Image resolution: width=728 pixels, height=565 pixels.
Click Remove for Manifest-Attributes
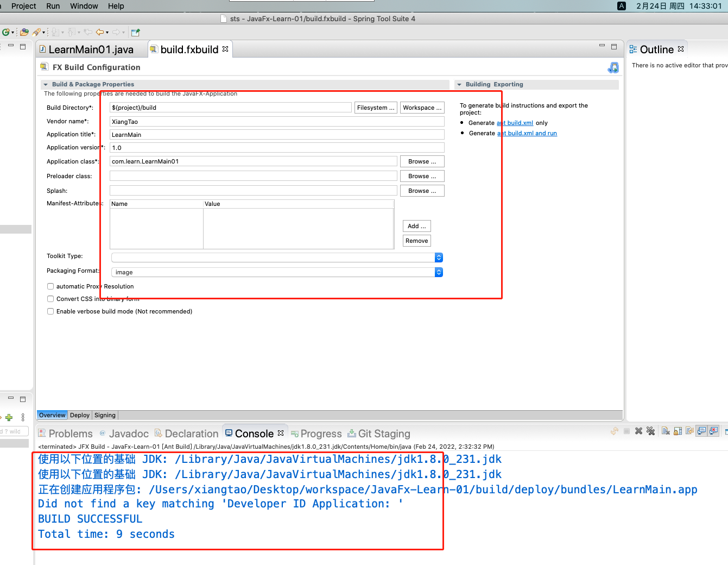point(416,241)
